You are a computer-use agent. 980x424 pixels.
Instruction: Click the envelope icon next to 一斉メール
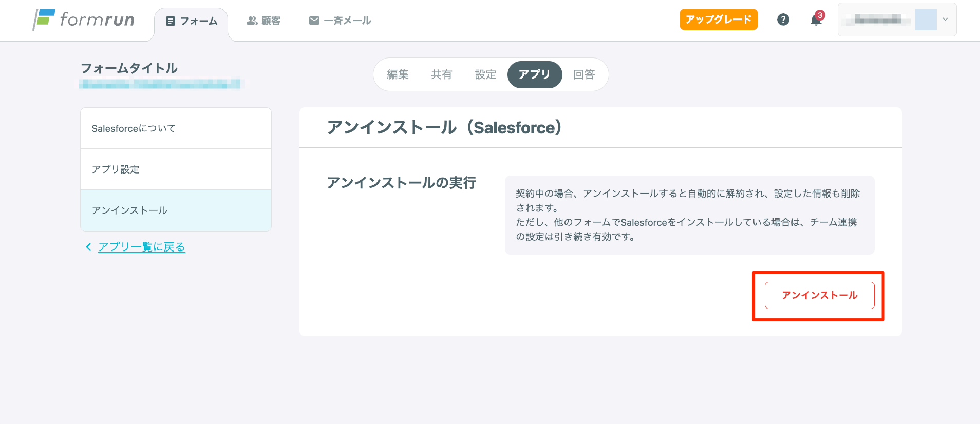pyautogui.click(x=314, y=21)
